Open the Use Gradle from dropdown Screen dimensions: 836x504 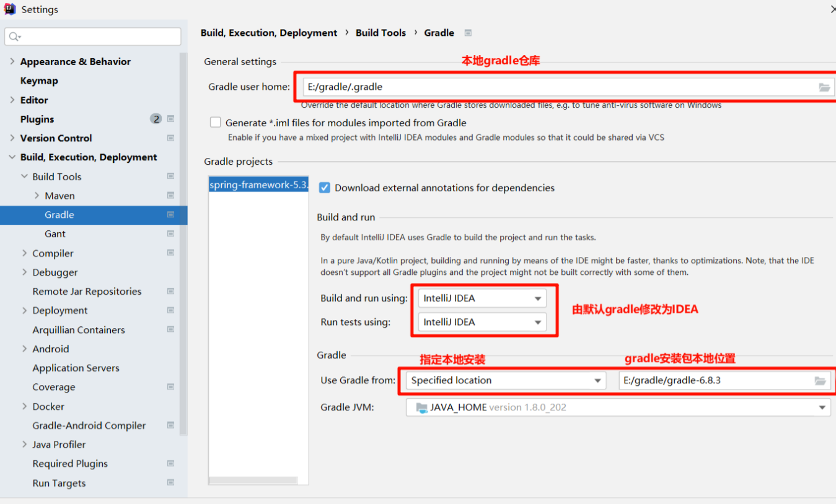point(506,380)
